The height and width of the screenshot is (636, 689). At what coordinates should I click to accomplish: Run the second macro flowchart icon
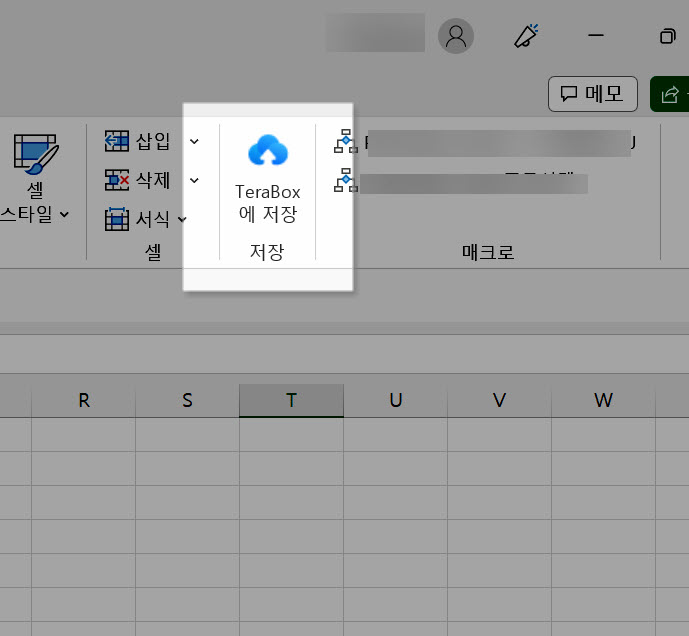pos(346,180)
